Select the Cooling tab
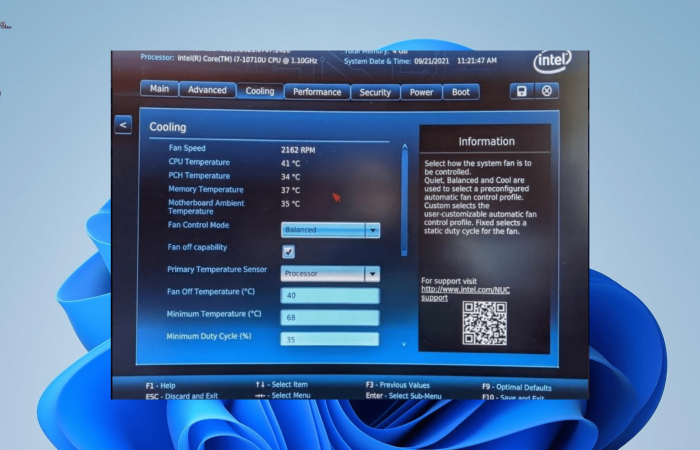This screenshot has width=700, height=450. pos(260,91)
